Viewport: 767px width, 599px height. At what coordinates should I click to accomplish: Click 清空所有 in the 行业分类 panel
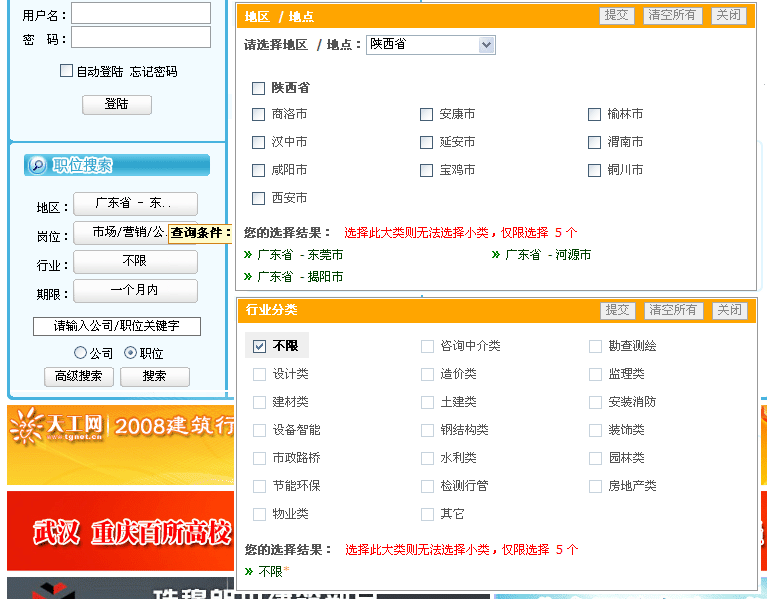(673, 311)
